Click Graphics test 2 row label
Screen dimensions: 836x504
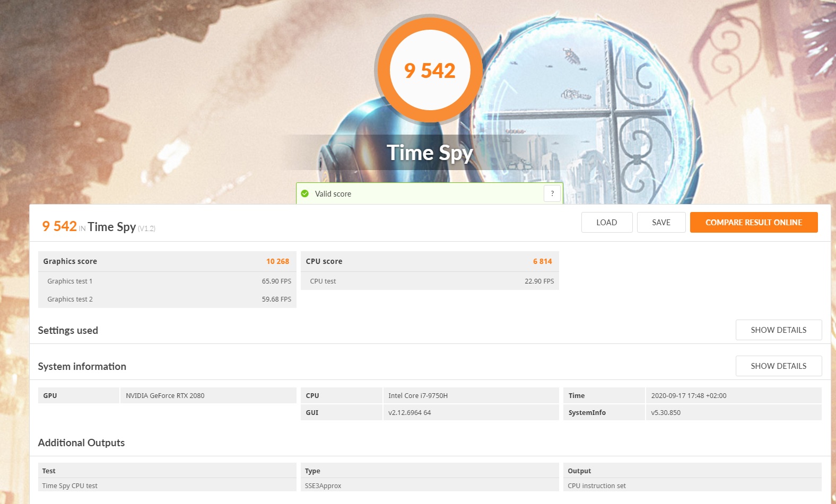click(70, 299)
